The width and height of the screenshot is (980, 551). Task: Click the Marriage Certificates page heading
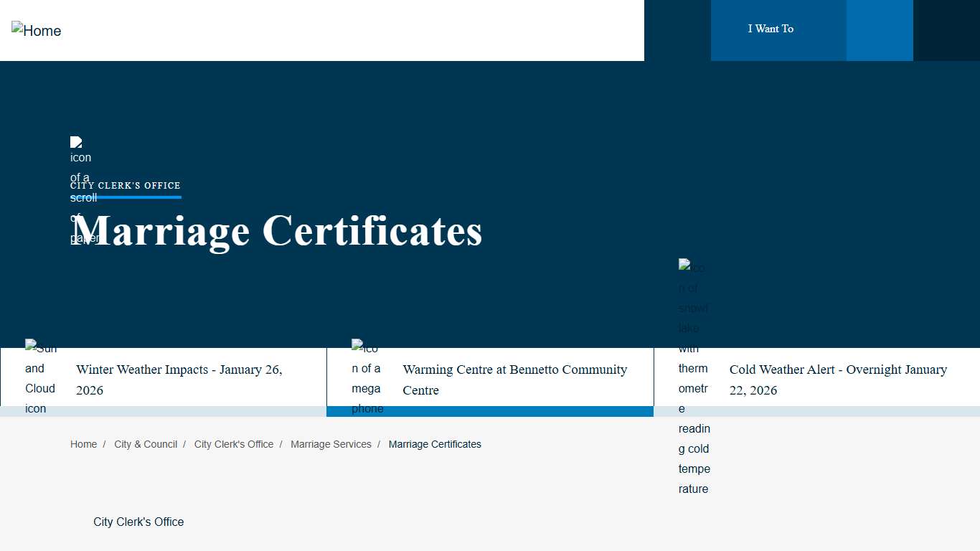pos(276,231)
